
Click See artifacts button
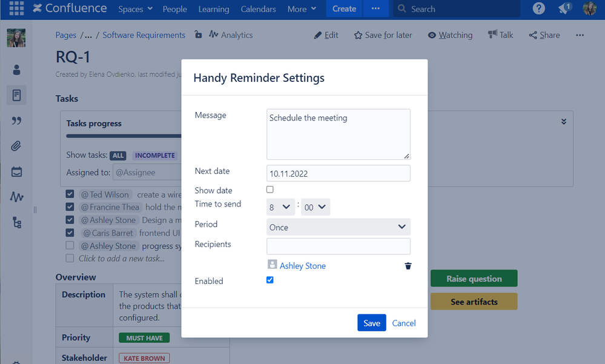pyautogui.click(x=474, y=302)
